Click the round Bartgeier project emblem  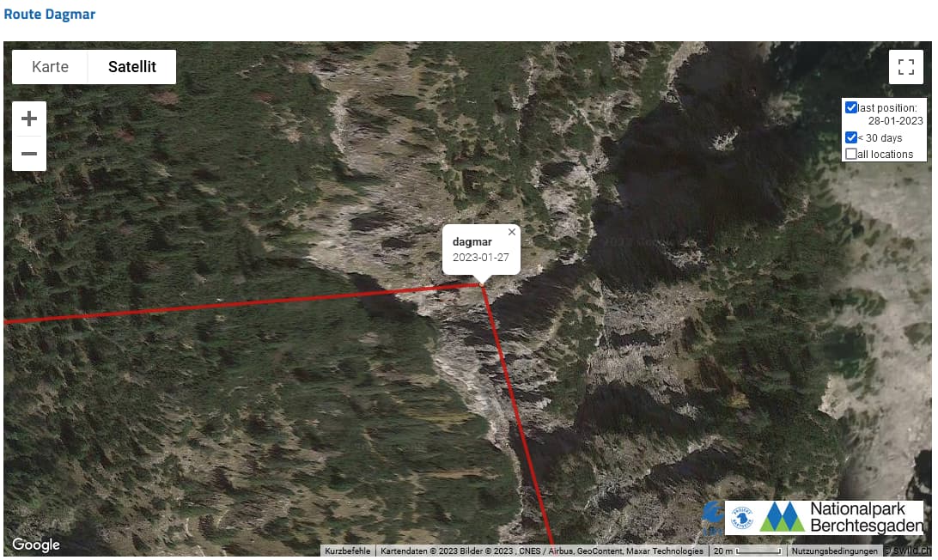(x=742, y=518)
